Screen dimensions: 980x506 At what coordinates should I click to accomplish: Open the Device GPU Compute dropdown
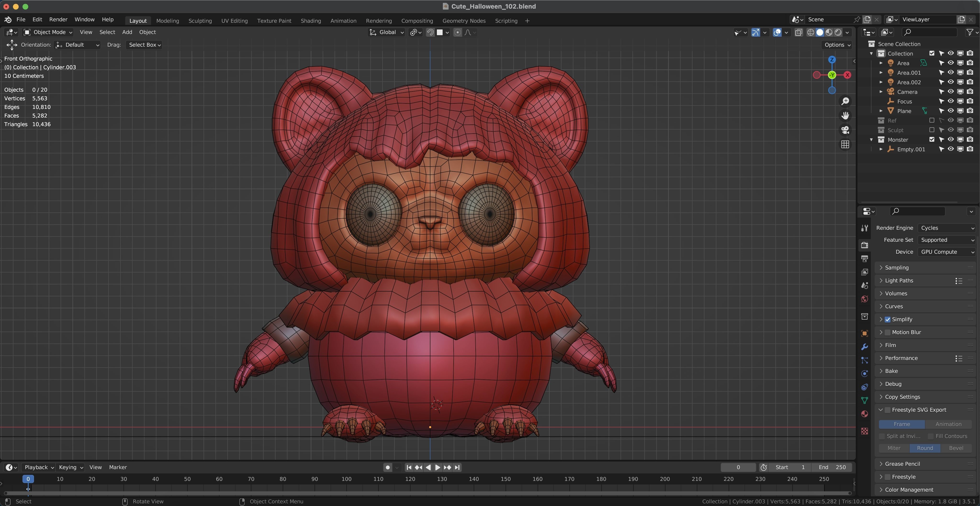pos(947,252)
